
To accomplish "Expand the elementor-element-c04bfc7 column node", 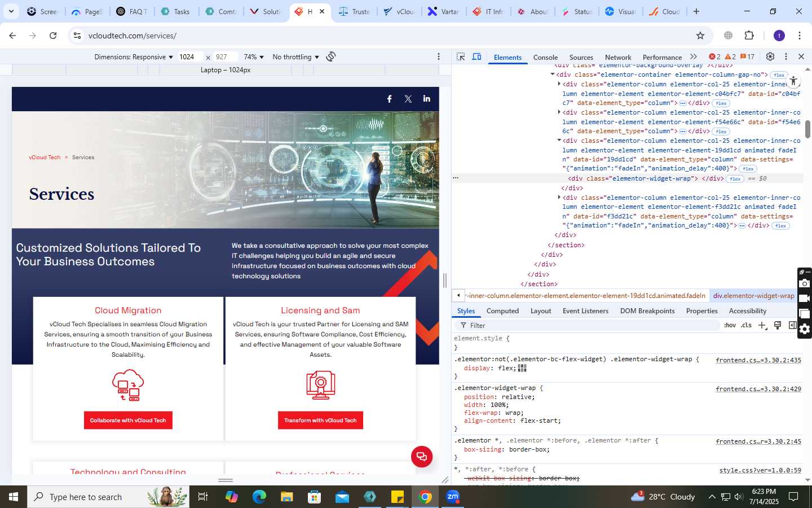I will [559, 84].
